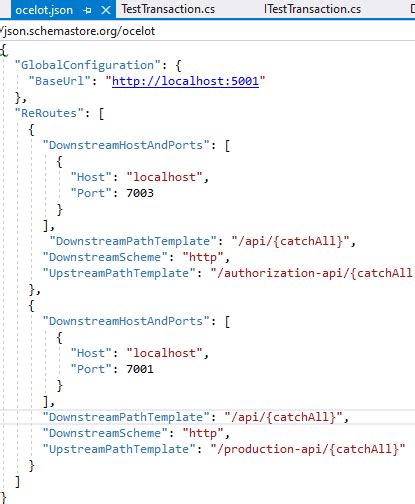The width and height of the screenshot is (415, 504).
Task: Click the /production-api/{catchAll} path value
Action: [x=308, y=449]
